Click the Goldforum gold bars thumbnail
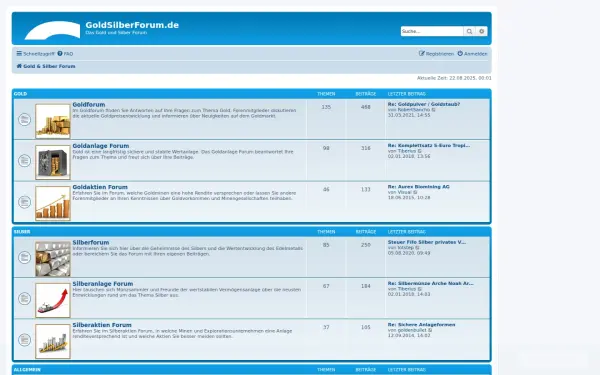The image size is (600, 375). click(53, 121)
